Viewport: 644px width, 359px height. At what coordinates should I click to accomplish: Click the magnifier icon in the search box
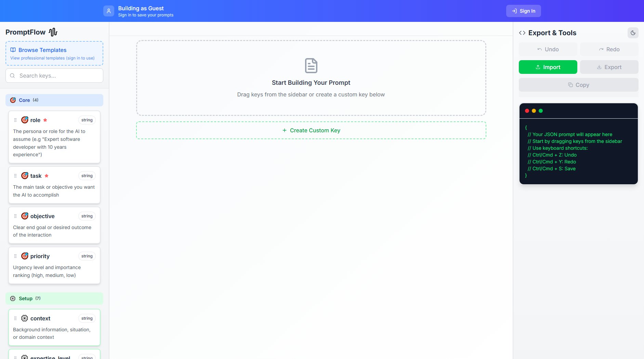12,76
